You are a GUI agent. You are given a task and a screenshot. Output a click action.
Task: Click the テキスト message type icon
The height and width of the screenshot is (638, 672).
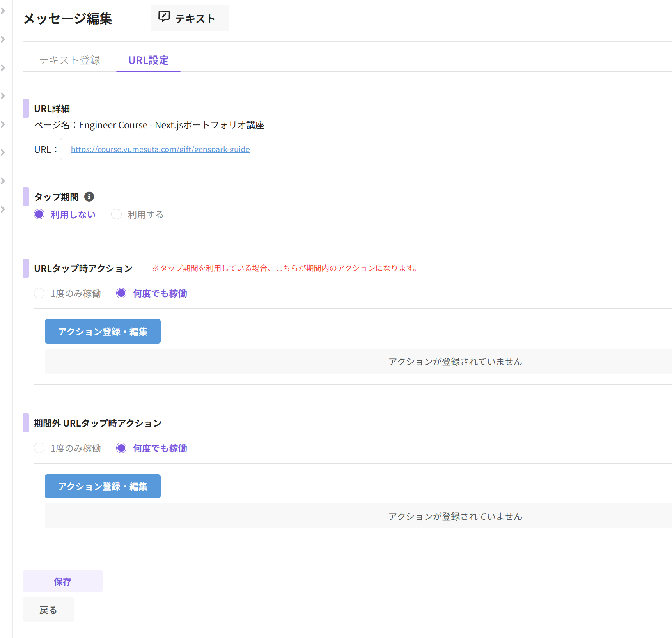pyautogui.click(x=164, y=16)
